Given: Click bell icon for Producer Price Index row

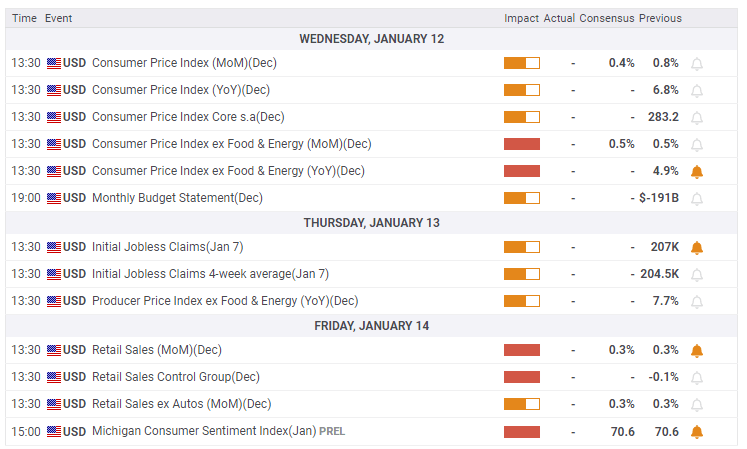Looking at the screenshot, I should (x=697, y=301).
